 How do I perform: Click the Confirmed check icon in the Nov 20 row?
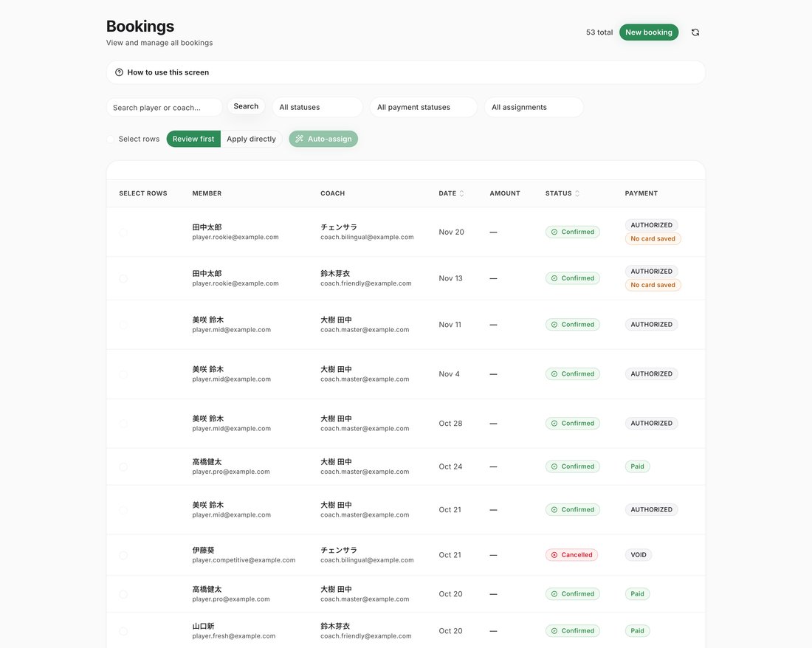tap(554, 232)
